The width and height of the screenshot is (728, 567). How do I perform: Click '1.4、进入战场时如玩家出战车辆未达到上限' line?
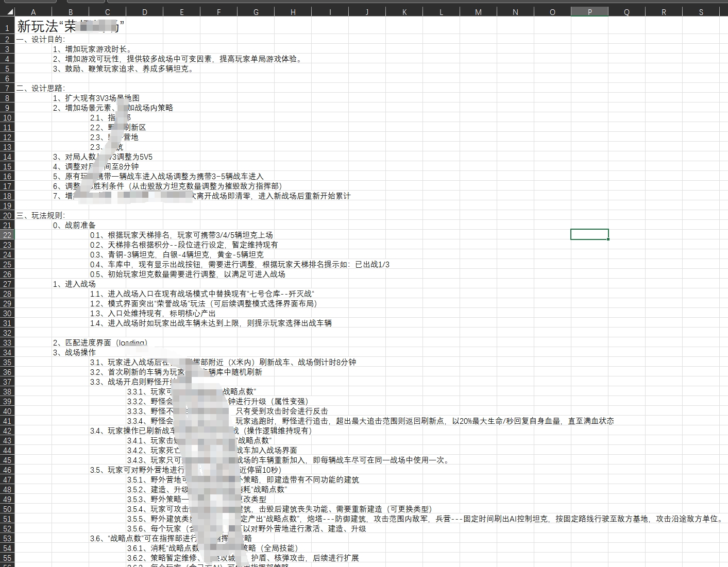(x=211, y=323)
